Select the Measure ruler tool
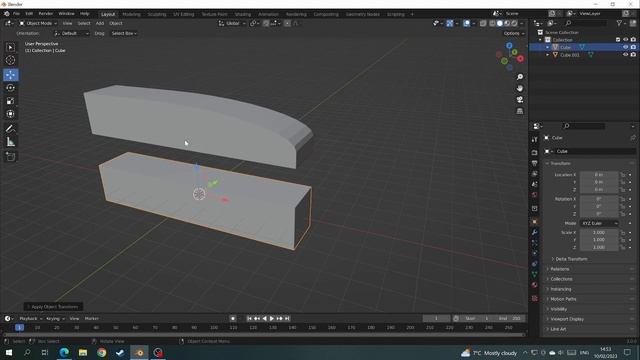The height and width of the screenshot is (360, 640). coord(11,142)
